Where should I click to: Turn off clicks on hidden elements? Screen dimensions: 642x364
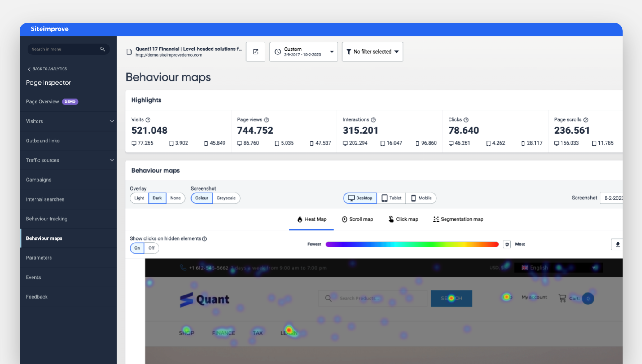(151, 248)
